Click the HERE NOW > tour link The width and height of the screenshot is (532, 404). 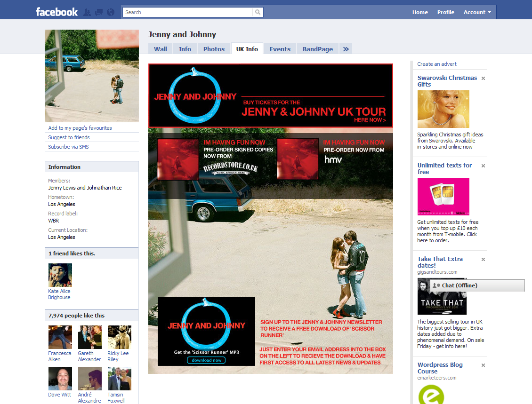[x=370, y=120]
